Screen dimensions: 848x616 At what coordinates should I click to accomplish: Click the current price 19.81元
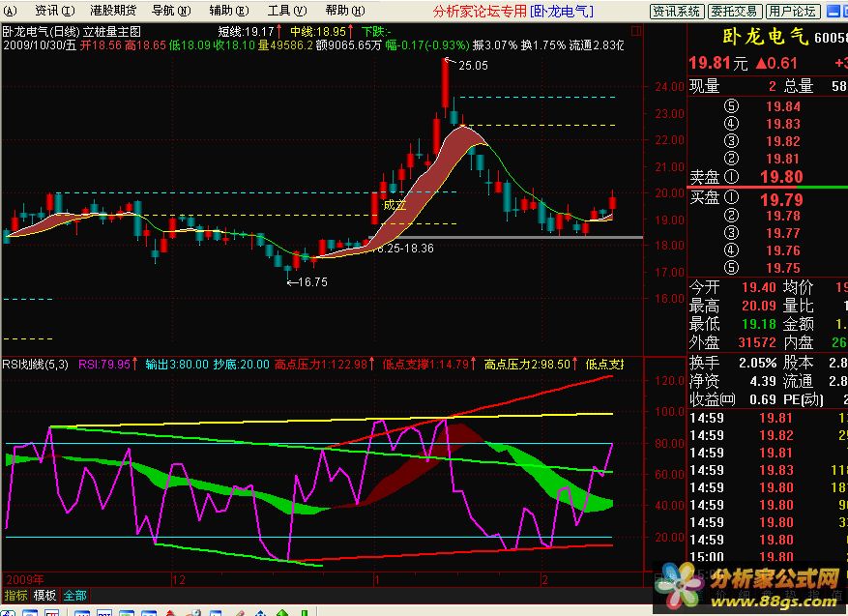[x=718, y=63]
